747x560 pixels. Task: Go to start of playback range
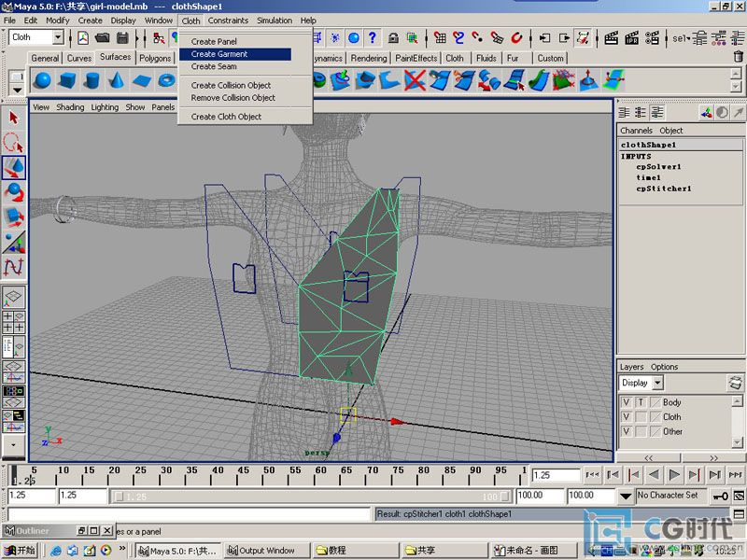593,474
